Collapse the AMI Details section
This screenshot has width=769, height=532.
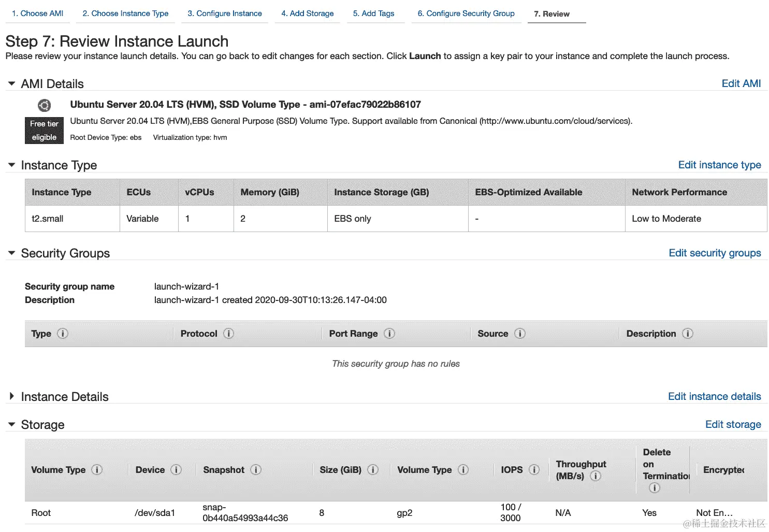(x=11, y=83)
